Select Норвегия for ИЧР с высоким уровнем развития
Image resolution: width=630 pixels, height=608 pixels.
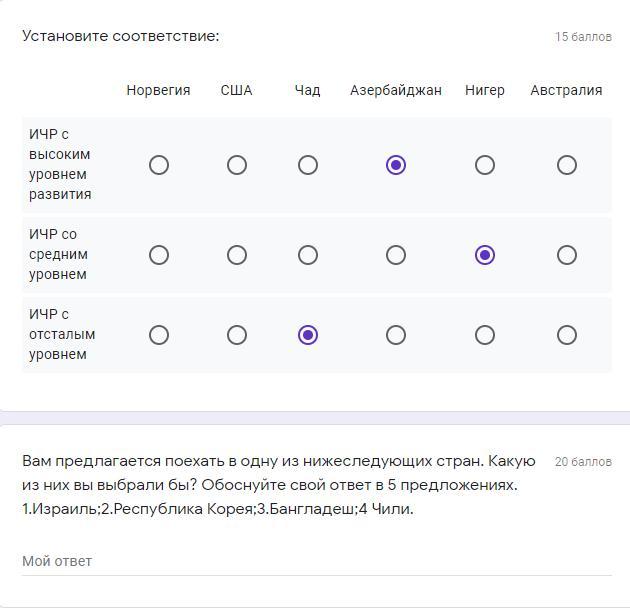click(158, 165)
